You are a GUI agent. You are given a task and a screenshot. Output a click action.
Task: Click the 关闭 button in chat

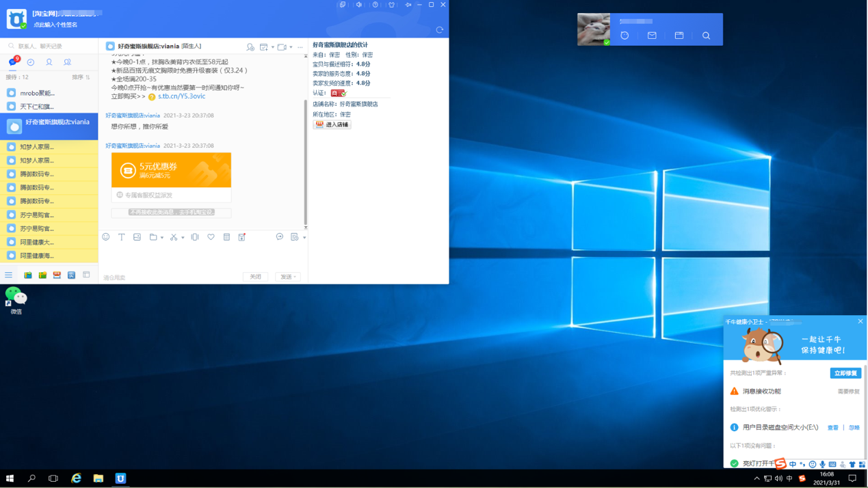[x=255, y=277]
